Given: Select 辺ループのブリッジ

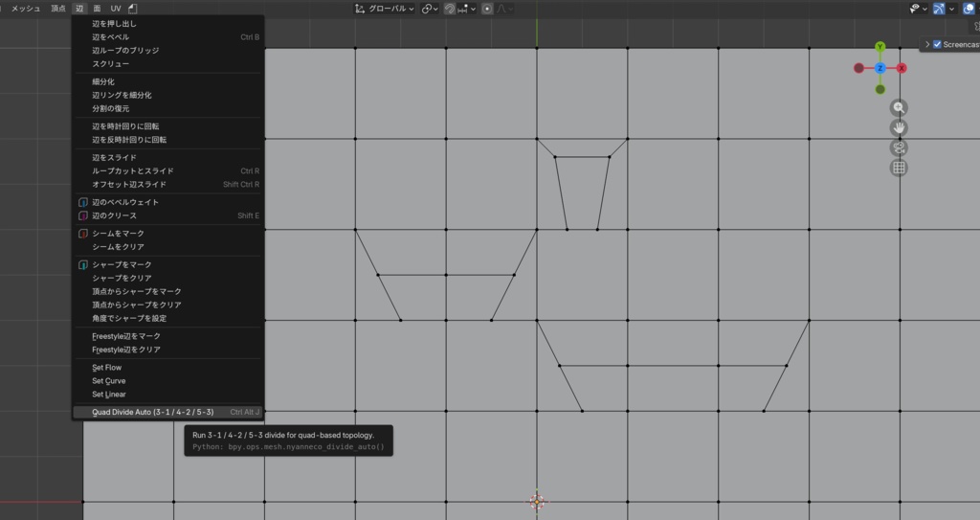Looking at the screenshot, I should (168, 51).
